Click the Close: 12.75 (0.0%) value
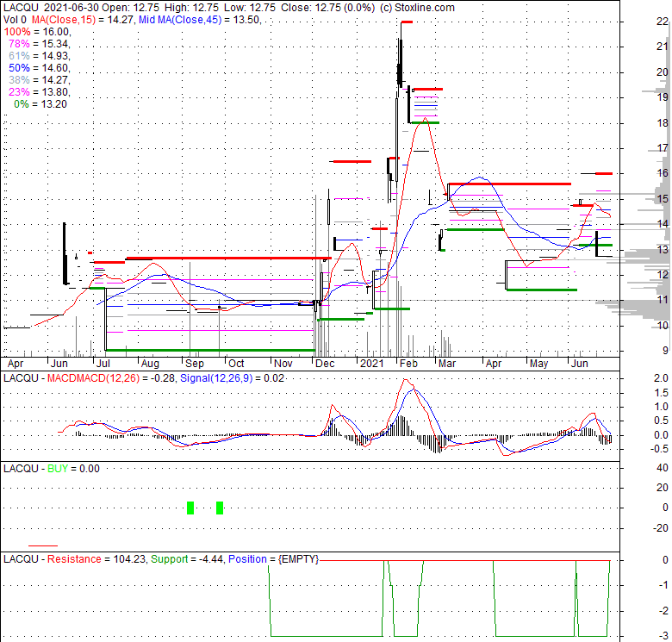672x642 pixels. 328,8
